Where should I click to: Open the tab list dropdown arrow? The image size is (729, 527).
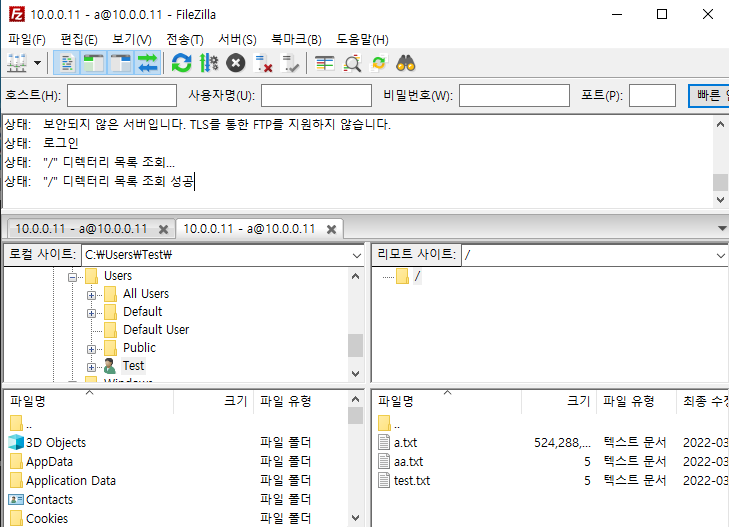tap(722, 228)
